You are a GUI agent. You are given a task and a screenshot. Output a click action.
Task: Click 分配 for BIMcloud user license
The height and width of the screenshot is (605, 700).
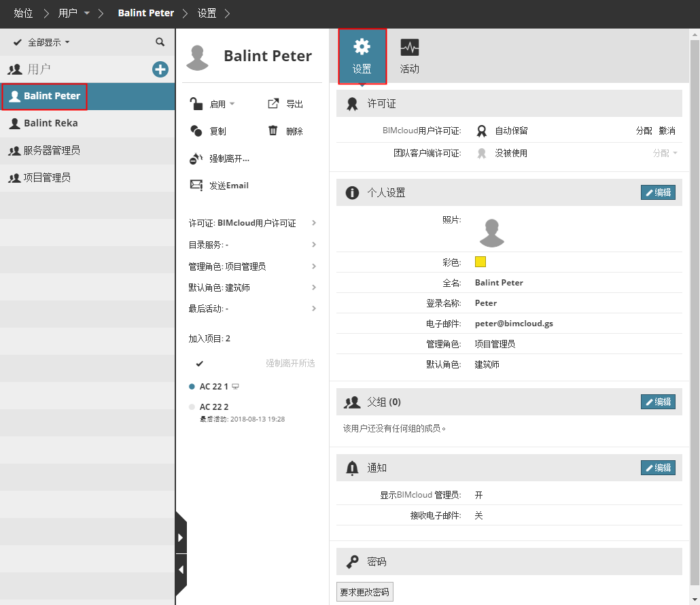tap(644, 131)
